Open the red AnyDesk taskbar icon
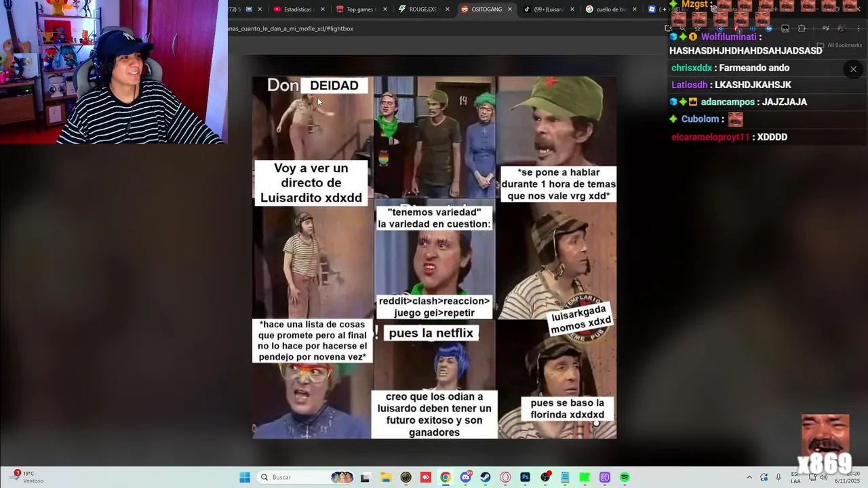This screenshot has height=488, width=868. [425, 477]
